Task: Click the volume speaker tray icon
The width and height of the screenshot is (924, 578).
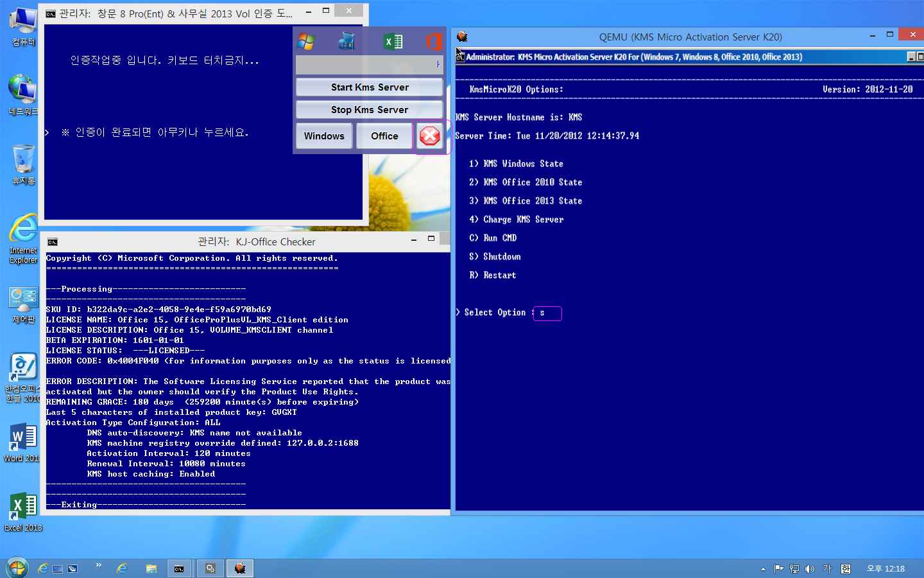Action: click(x=810, y=568)
